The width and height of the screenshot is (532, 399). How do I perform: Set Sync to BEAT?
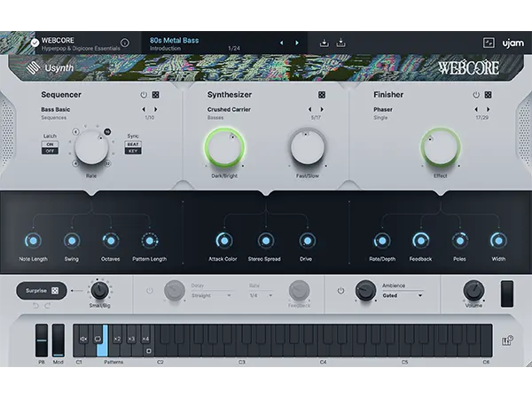133,145
